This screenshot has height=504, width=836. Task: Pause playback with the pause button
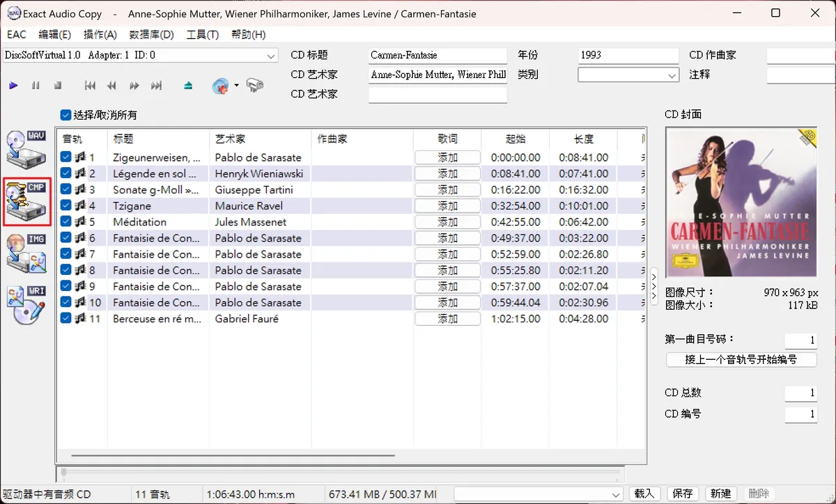36,86
